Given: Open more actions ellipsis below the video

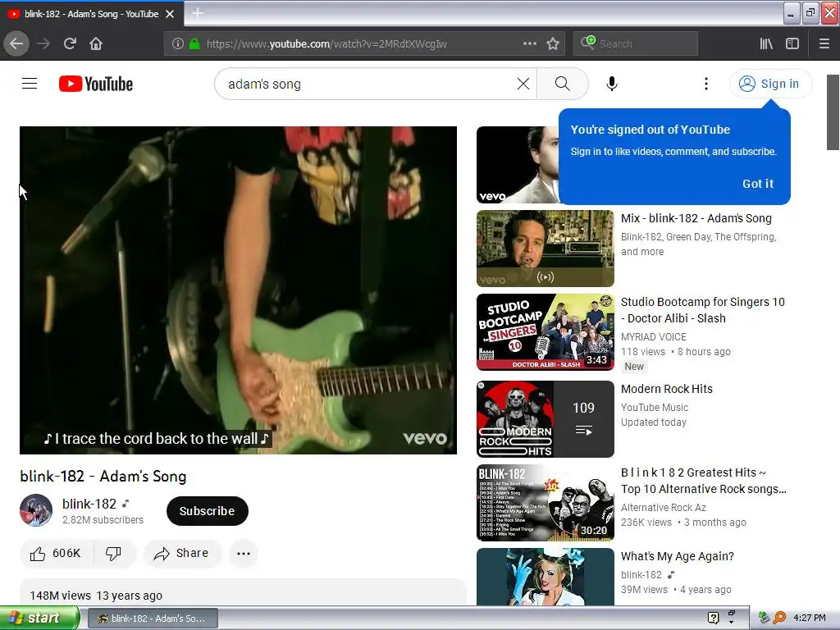Looking at the screenshot, I should coord(244,554).
